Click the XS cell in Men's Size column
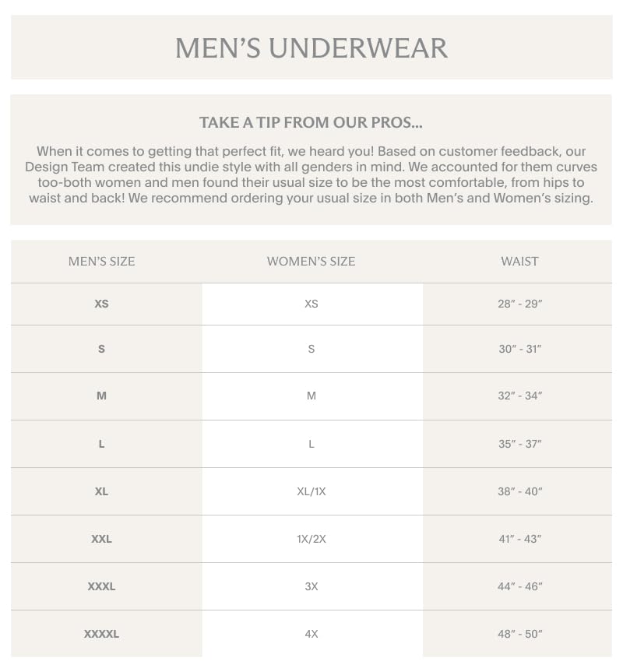 point(102,304)
